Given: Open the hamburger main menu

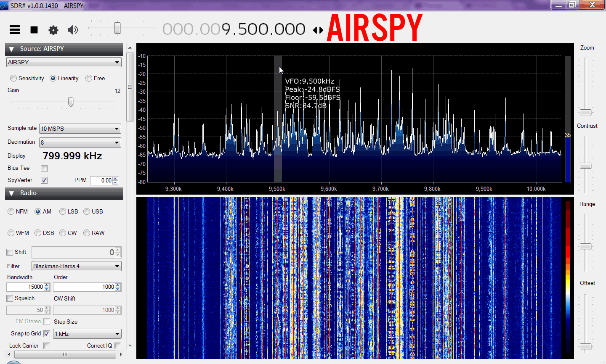Looking at the screenshot, I should pos(15,29).
